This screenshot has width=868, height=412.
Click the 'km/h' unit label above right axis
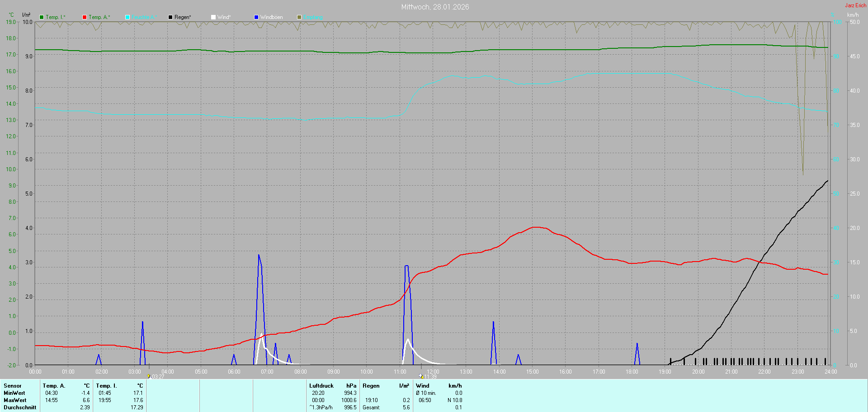(853, 15)
